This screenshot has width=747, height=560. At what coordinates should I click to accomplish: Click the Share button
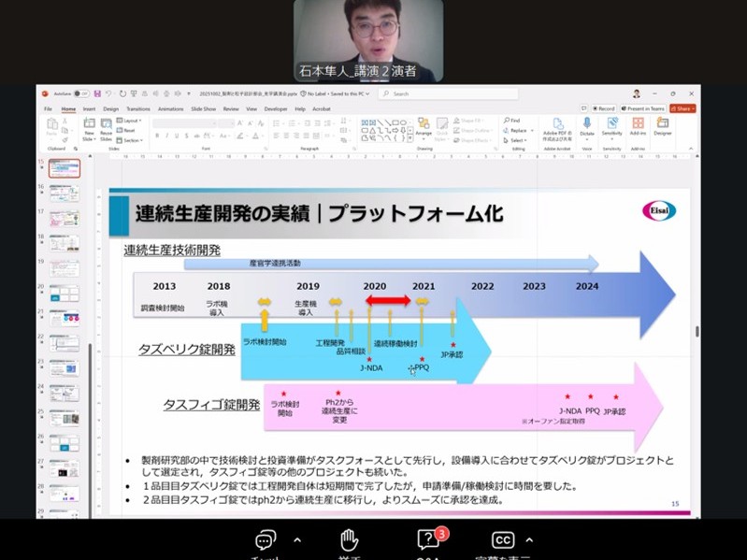683,108
